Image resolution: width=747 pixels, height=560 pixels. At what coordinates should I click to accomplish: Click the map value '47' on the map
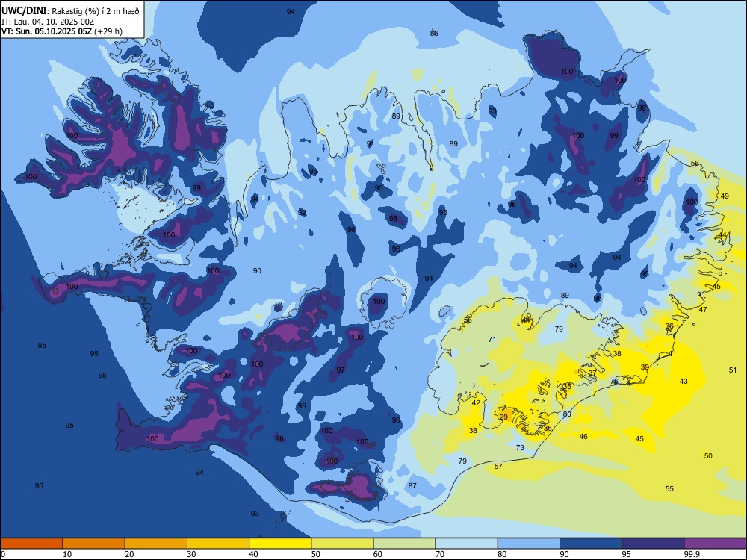coord(703,310)
